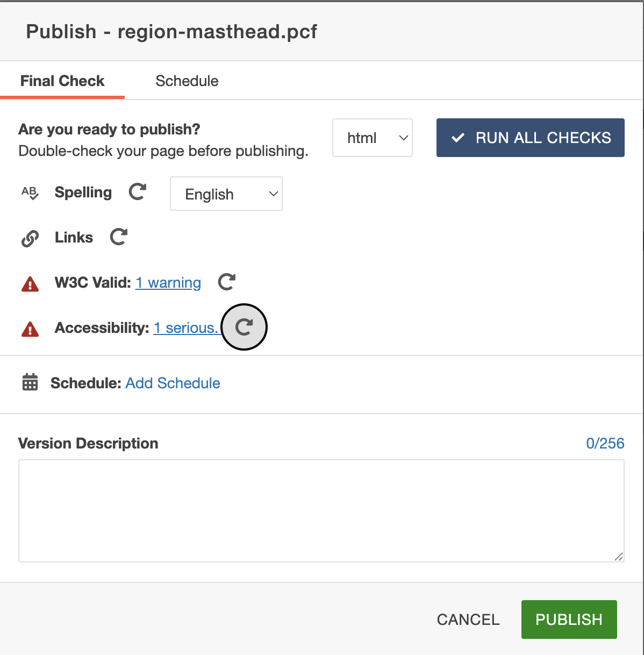Click the 'W3C Valid:' label

click(93, 282)
